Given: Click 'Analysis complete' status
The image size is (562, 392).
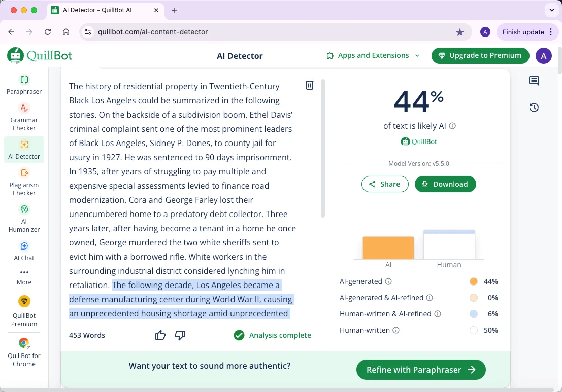Looking at the screenshot, I should click(x=273, y=335).
